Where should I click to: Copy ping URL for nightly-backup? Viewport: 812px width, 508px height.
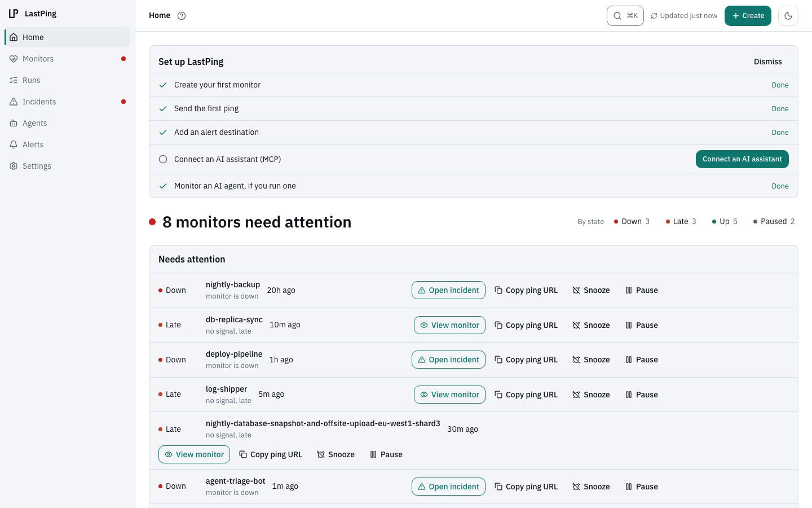click(x=526, y=290)
